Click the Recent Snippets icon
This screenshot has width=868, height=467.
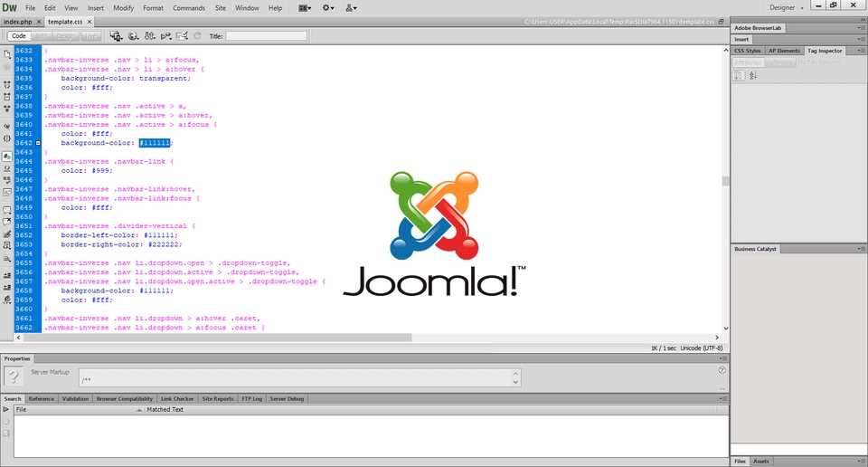[x=7, y=245]
